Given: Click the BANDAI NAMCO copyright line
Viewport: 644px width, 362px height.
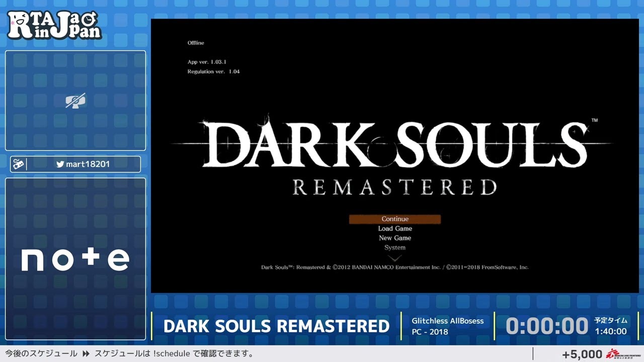Looking at the screenshot, I should coord(395,267).
